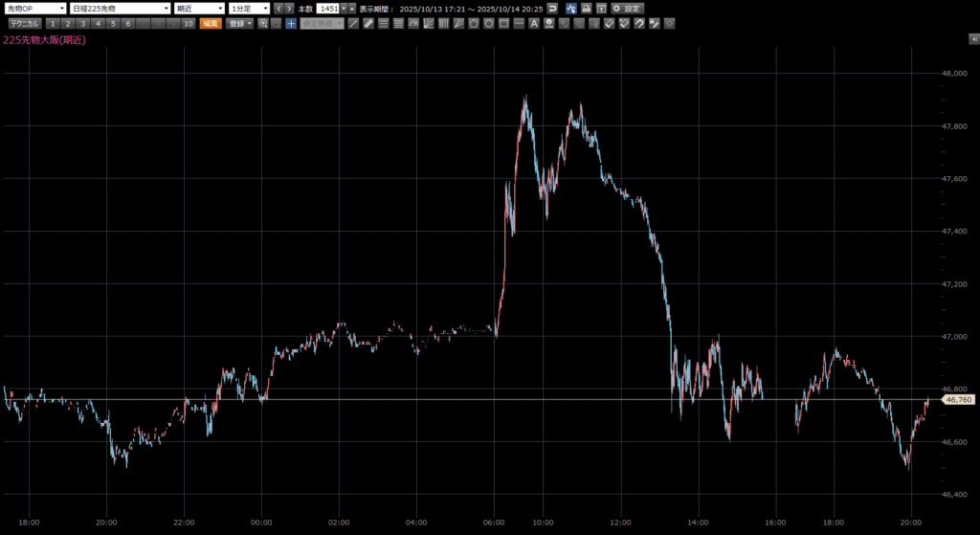Click the print chart icon
This screenshot has width=980, height=535.
(x=586, y=8)
